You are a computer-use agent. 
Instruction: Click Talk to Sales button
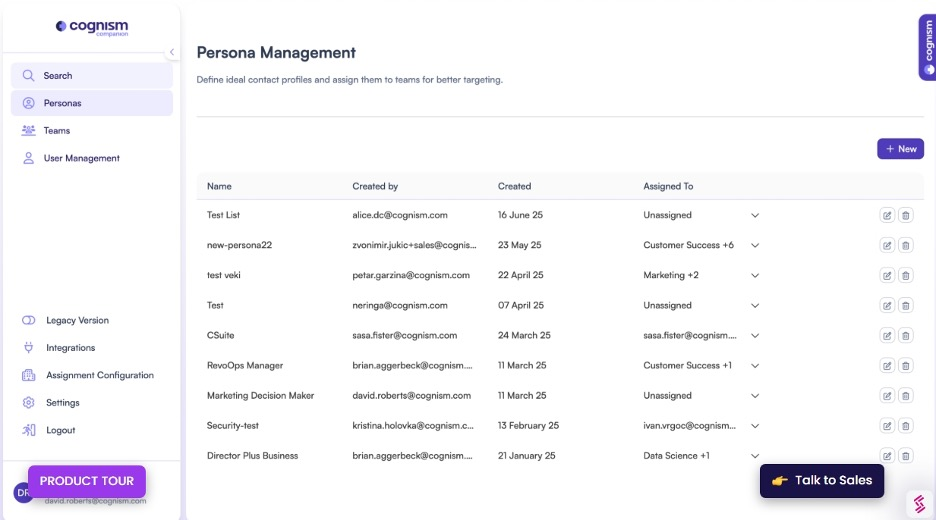(x=822, y=481)
